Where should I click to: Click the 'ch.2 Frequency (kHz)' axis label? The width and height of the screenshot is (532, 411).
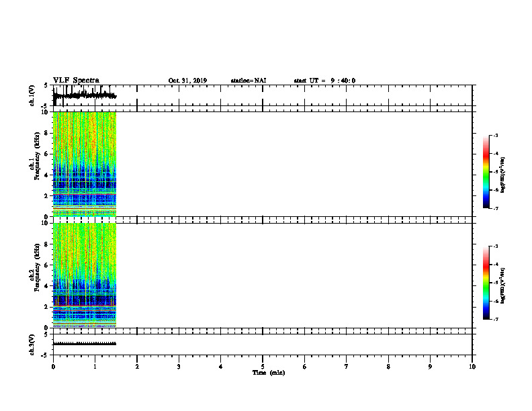point(34,267)
